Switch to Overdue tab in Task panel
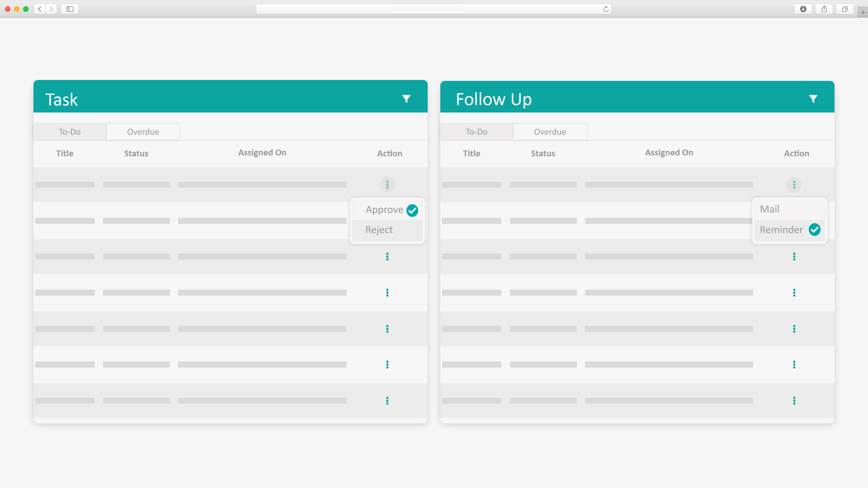Viewport: 868px width, 488px height. pos(143,132)
